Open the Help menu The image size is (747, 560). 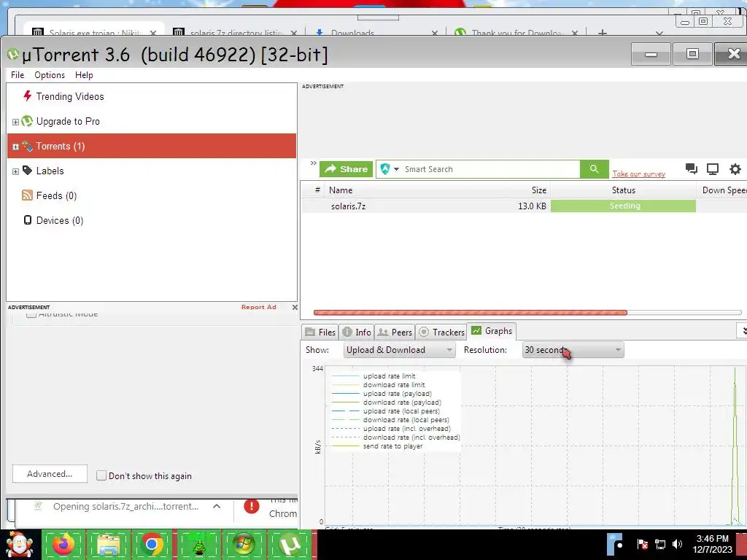coord(84,75)
